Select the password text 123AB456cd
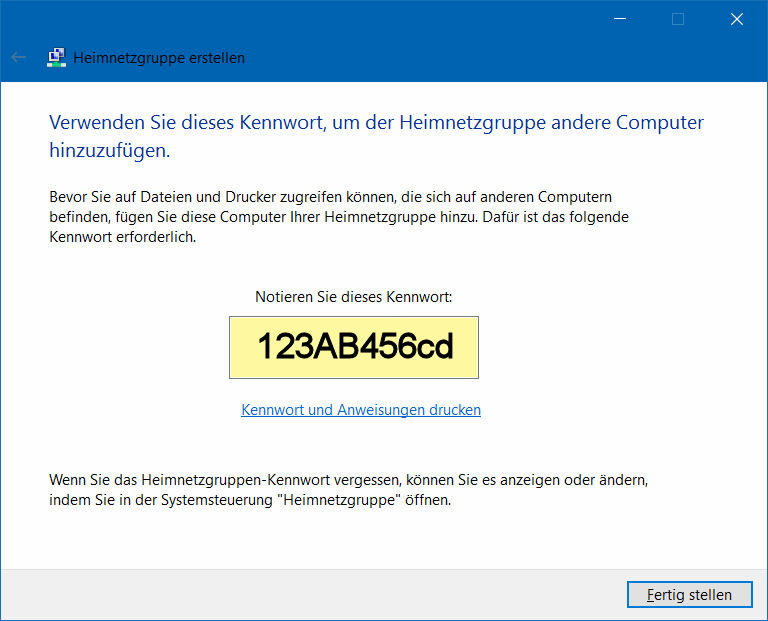The height and width of the screenshot is (621, 768). [x=355, y=347]
